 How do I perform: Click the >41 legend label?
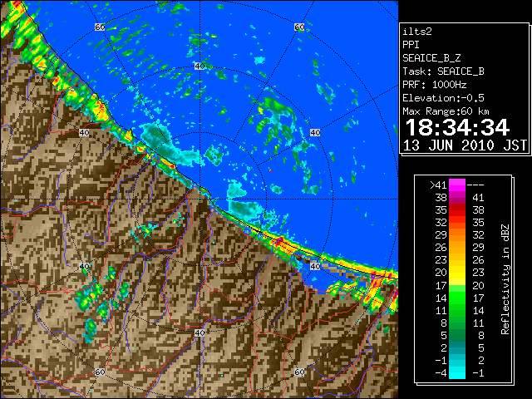click(438, 185)
